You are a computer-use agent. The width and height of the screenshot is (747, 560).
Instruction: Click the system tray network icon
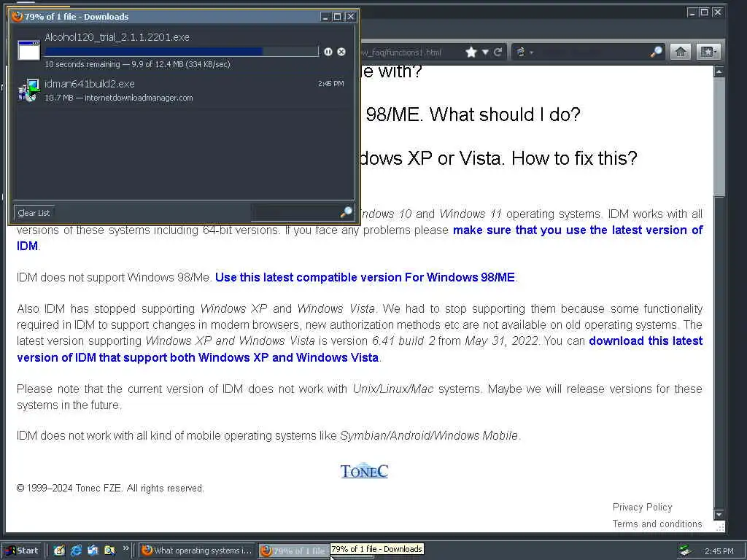pos(685,551)
